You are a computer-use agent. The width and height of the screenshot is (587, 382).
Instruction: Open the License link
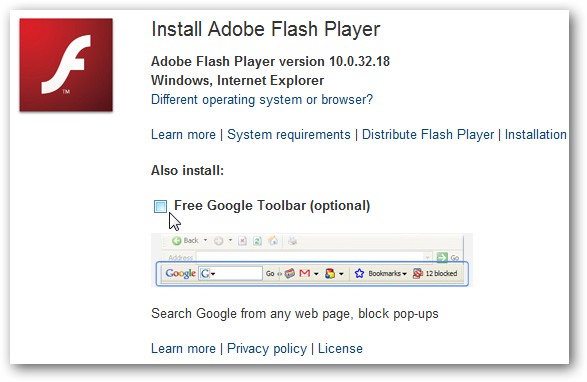[x=340, y=349]
